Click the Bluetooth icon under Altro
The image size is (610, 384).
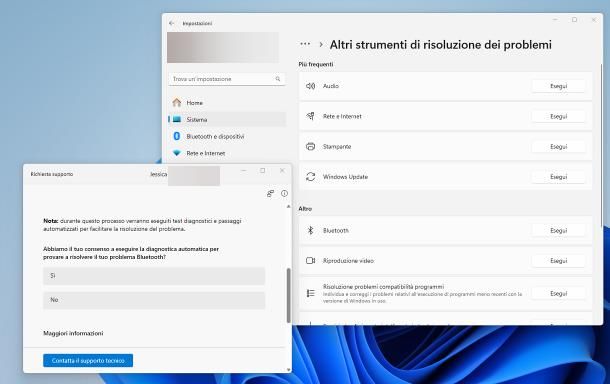(x=310, y=230)
